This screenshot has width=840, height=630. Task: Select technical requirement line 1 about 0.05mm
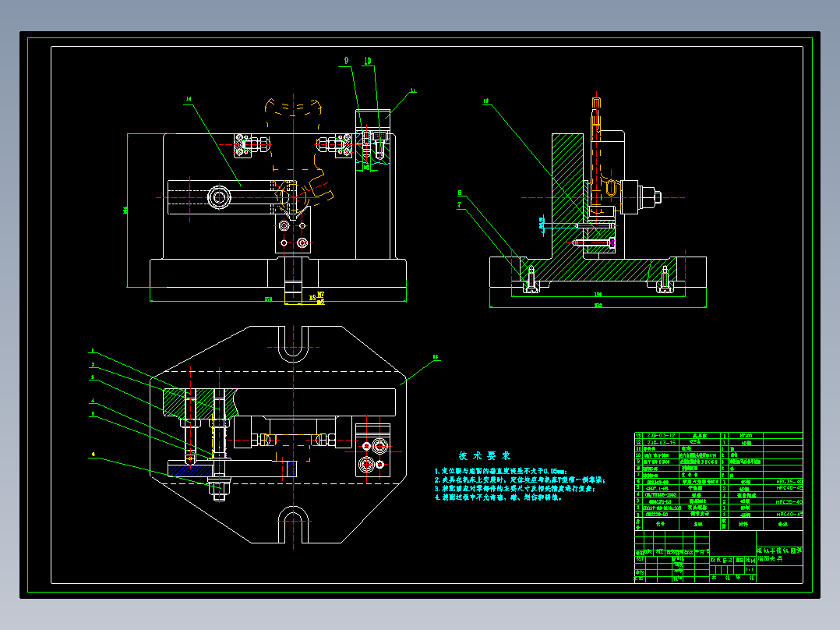pos(500,471)
